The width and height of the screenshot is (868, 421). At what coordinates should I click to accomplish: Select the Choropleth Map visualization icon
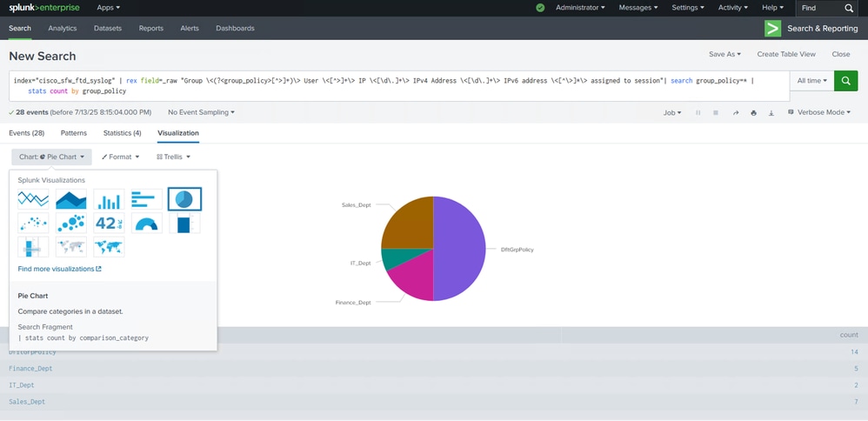tap(109, 247)
